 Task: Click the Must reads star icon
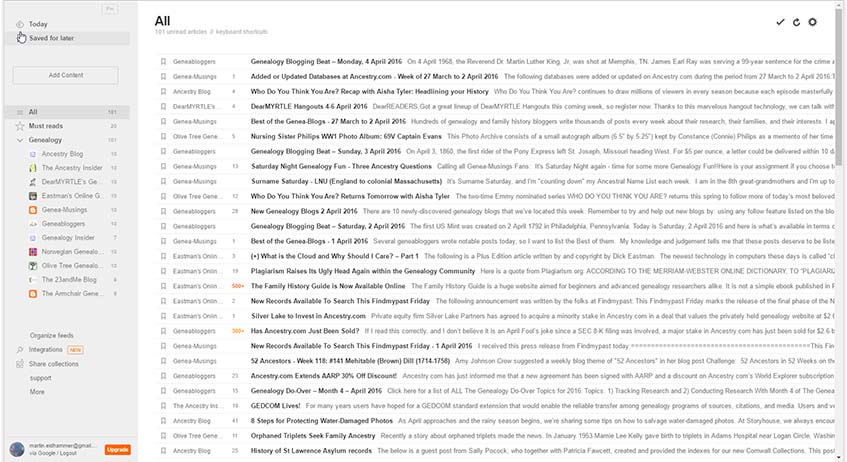tap(20, 126)
